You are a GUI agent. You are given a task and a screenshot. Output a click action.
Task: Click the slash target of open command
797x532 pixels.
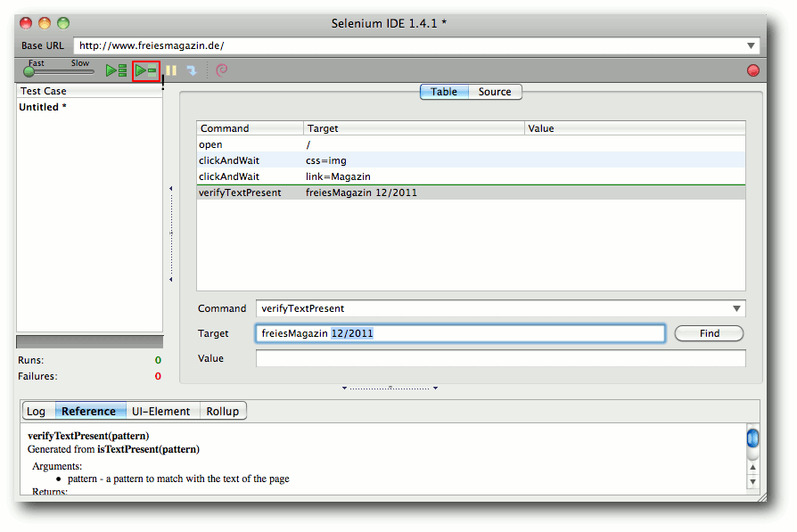308,145
